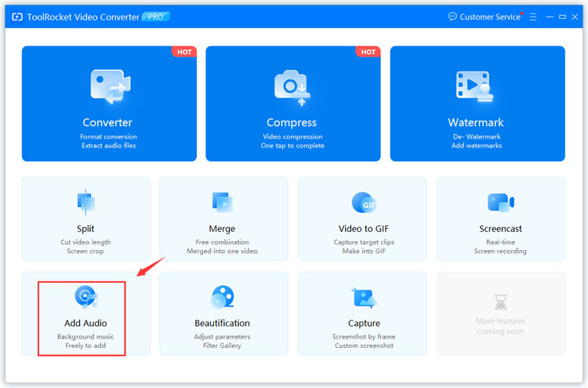The image size is (588, 388).
Task: Select the Add Audio title label
Action: tap(85, 323)
